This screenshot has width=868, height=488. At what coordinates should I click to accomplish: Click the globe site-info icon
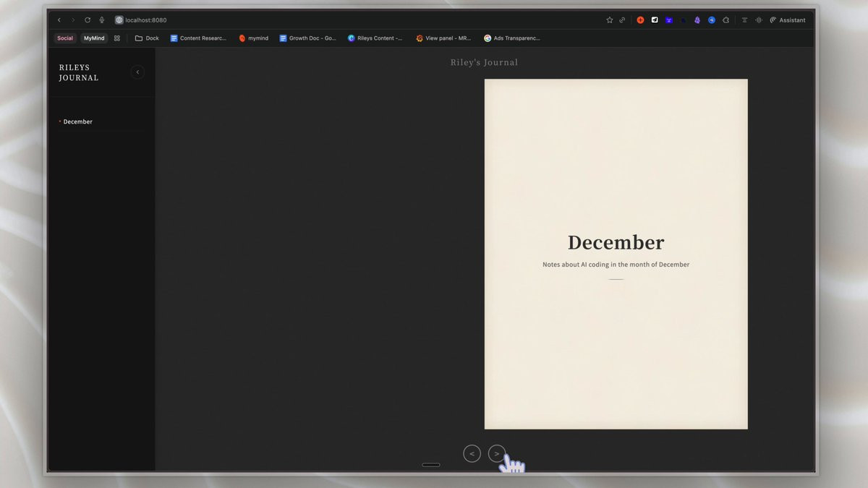click(119, 20)
